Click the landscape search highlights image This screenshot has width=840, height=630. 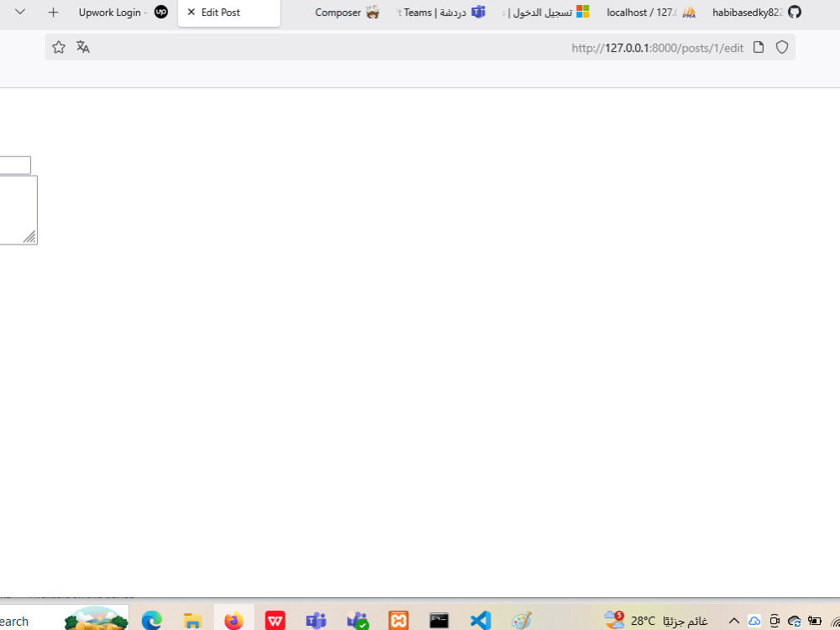coord(97,618)
